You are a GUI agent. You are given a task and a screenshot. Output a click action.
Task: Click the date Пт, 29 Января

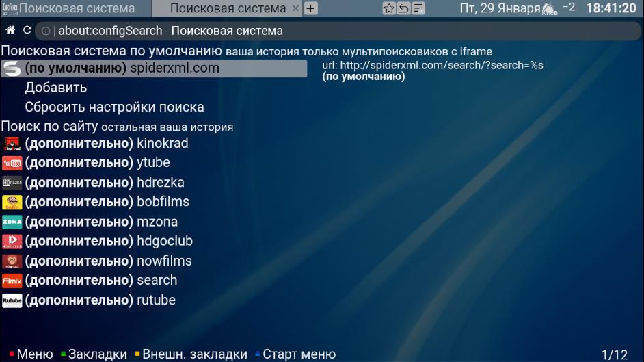pyautogui.click(x=500, y=8)
